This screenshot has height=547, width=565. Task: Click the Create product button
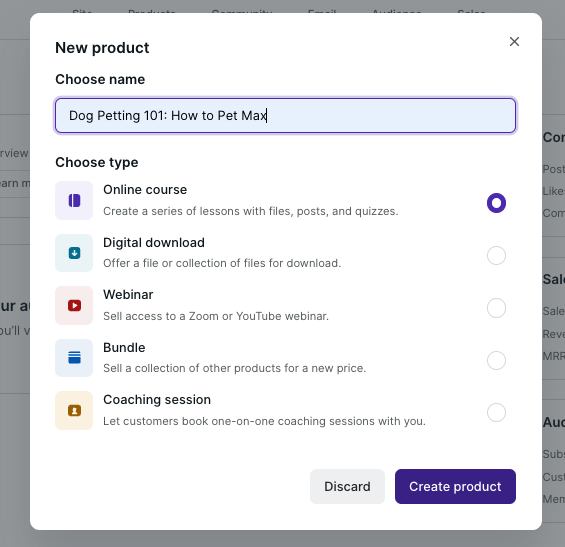pyautogui.click(x=455, y=486)
